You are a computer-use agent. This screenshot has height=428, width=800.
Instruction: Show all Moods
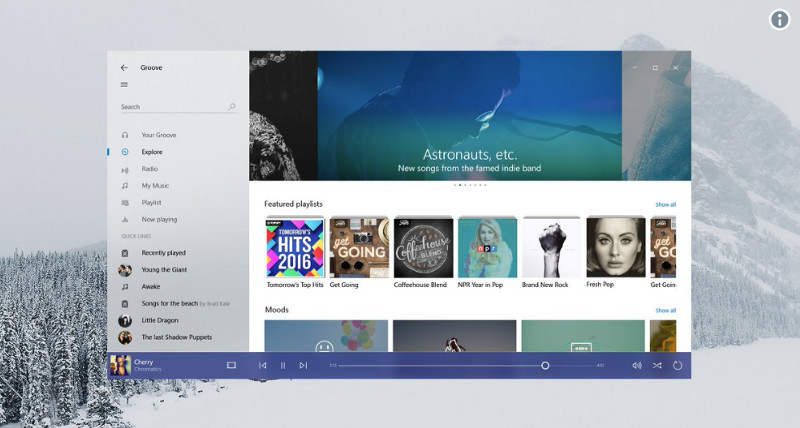(x=666, y=310)
